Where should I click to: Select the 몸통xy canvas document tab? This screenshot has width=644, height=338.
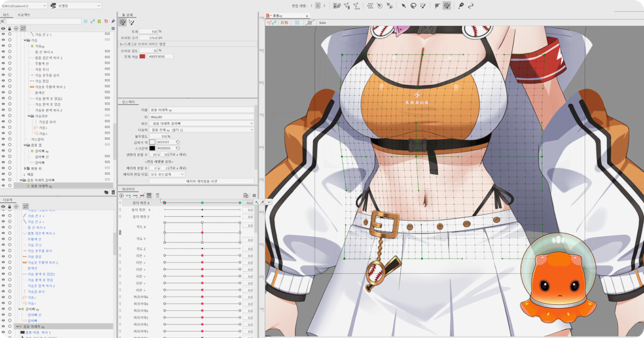[x=277, y=14]
